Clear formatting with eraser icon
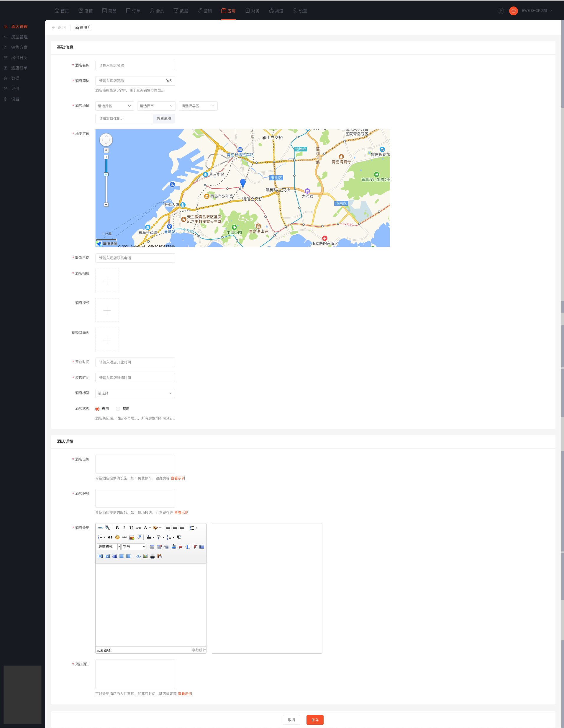 click(139, 537)
